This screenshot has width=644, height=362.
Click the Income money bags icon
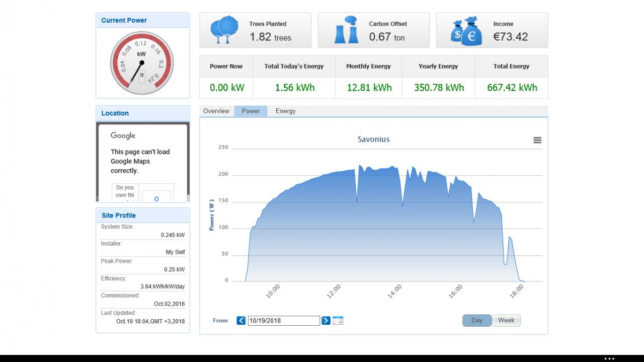[466, 31]
